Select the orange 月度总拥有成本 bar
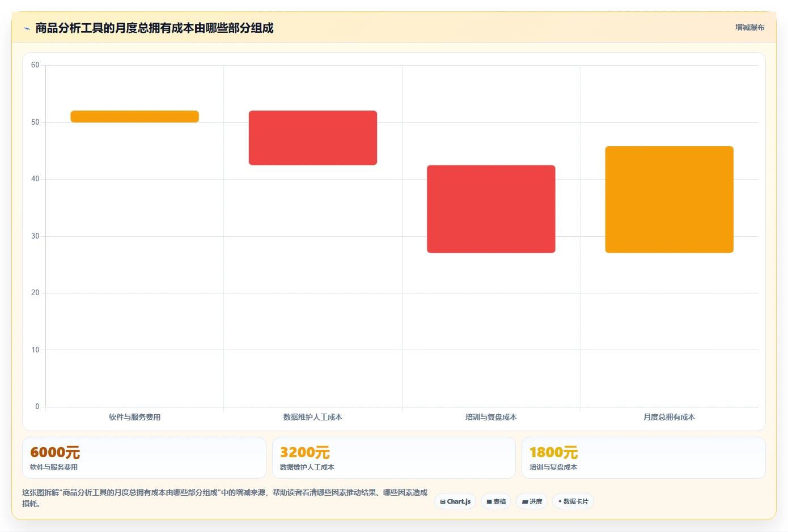The width and height of the screenshot is (788, 532). [x=670, y=199]
